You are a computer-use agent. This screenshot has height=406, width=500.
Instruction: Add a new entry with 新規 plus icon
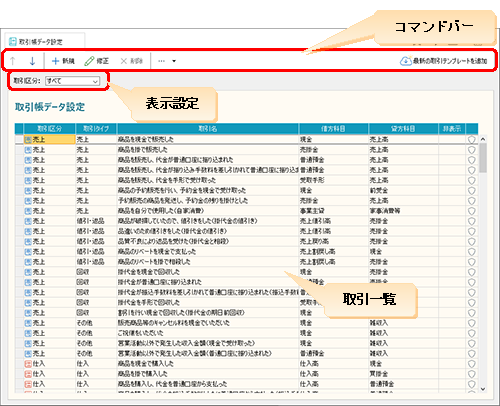(63, 61)
